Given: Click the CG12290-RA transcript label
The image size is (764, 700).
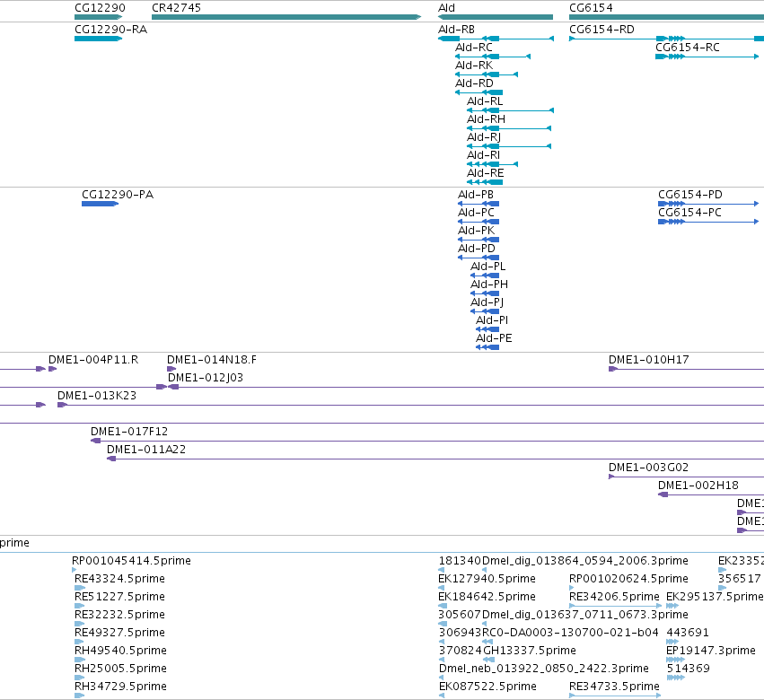Looking at the screenshot, I should pos(110,30).
